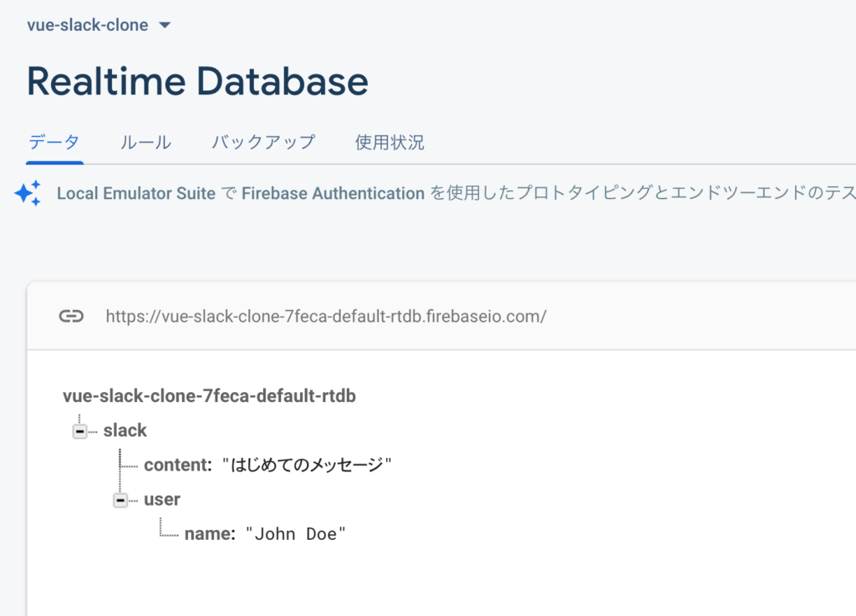Click the database URL firebaseio.com link
Viewport: 856px width, 616px height.
pyautogui.click(x=326, y=316)
